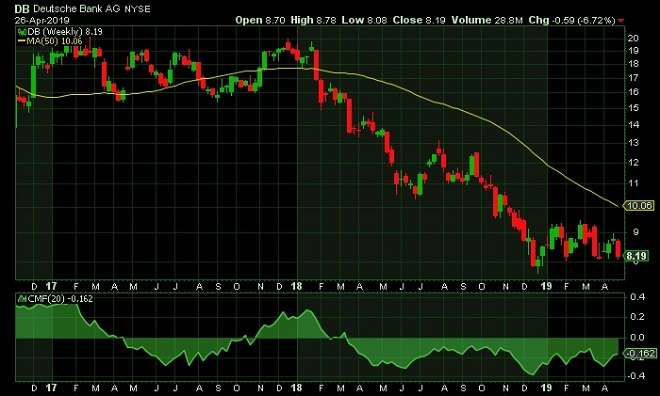Click the NYSE exchange label
This screenshot has width=660, height=396.
pyautogui.click(x=137, y=9)
